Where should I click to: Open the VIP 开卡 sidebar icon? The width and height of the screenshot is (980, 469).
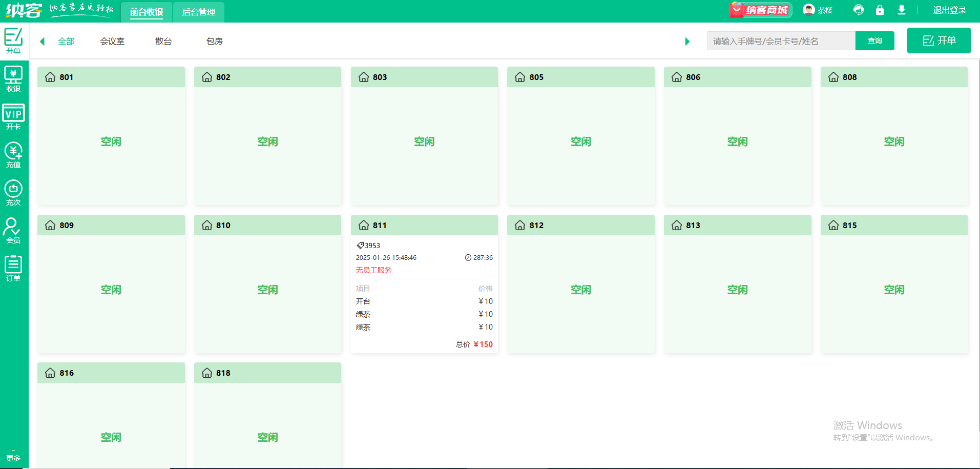(x=13, y=117)
